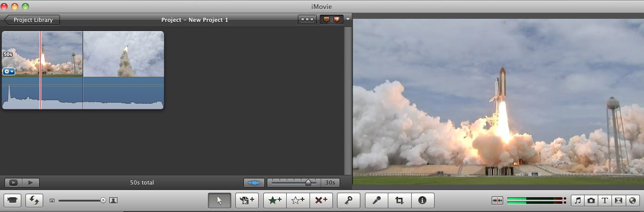644x212 pixels.
Task: Select the arrow selection tool
Action: [x=220, y=200]
